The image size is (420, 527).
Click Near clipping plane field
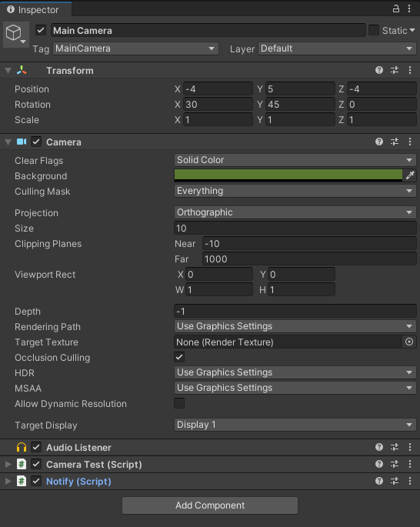coord(309,244)
